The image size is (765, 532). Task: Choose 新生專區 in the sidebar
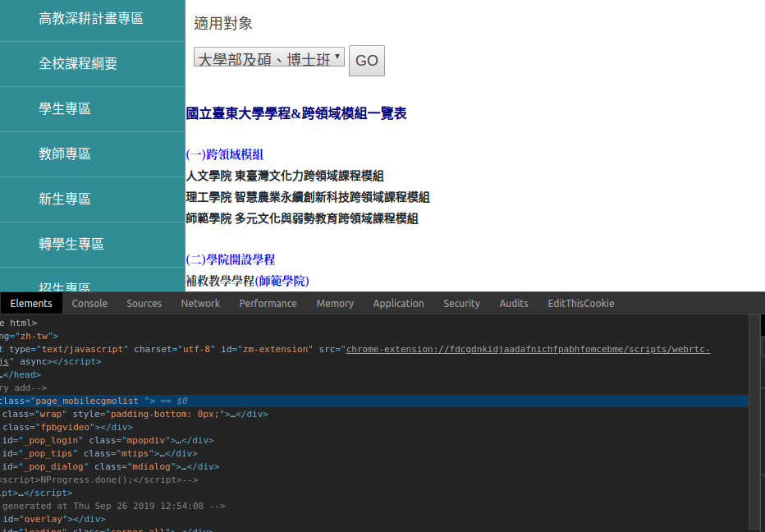(x=65, y=199)
